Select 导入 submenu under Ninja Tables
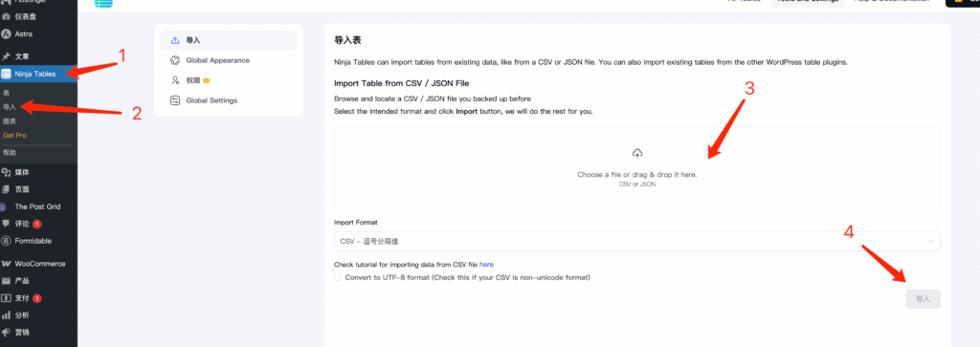Viewport: 980px width, 347px height. tap(10, 107)
